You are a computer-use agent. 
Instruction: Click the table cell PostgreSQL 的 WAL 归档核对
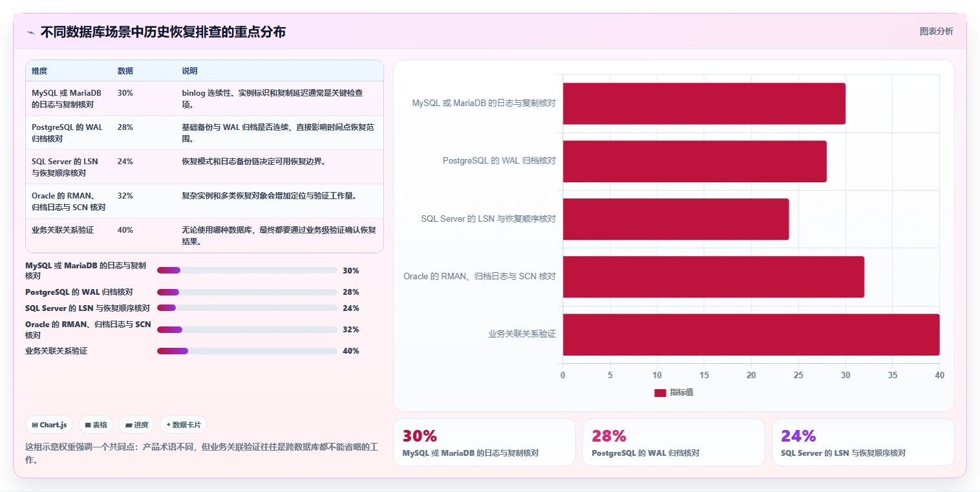click(68, 133)
